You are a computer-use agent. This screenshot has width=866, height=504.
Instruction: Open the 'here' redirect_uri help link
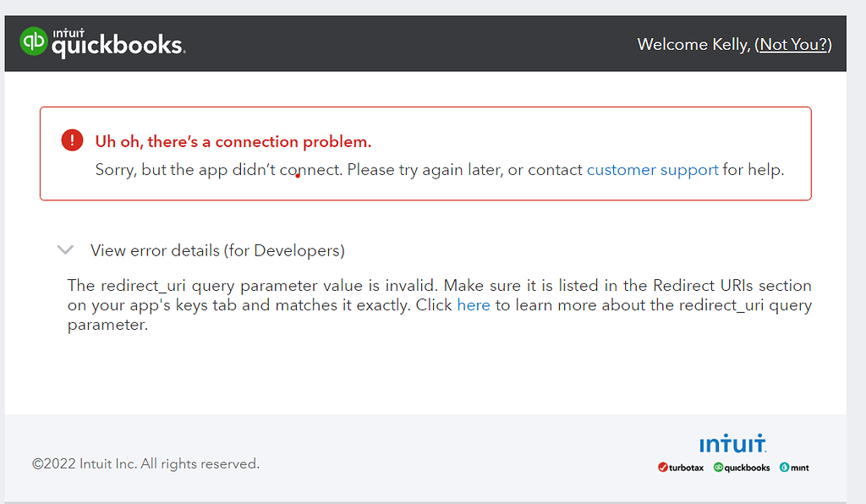pyautogui.click(x=474, y=305)
